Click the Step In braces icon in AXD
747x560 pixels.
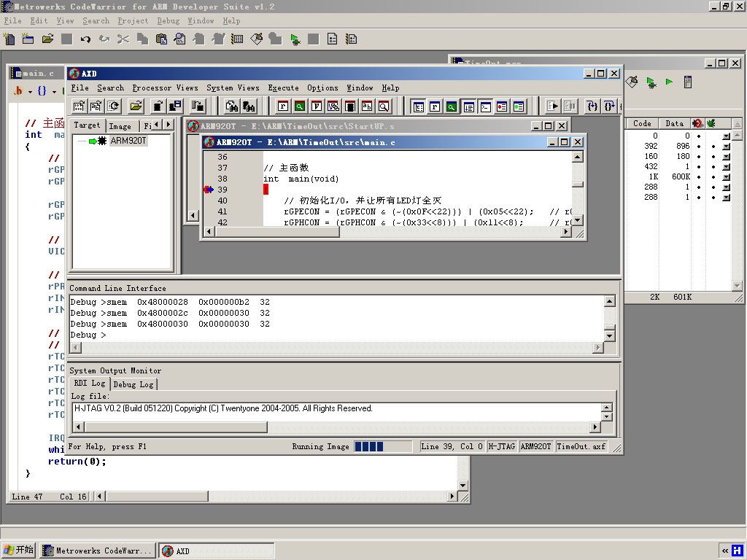tap(592, 106)
